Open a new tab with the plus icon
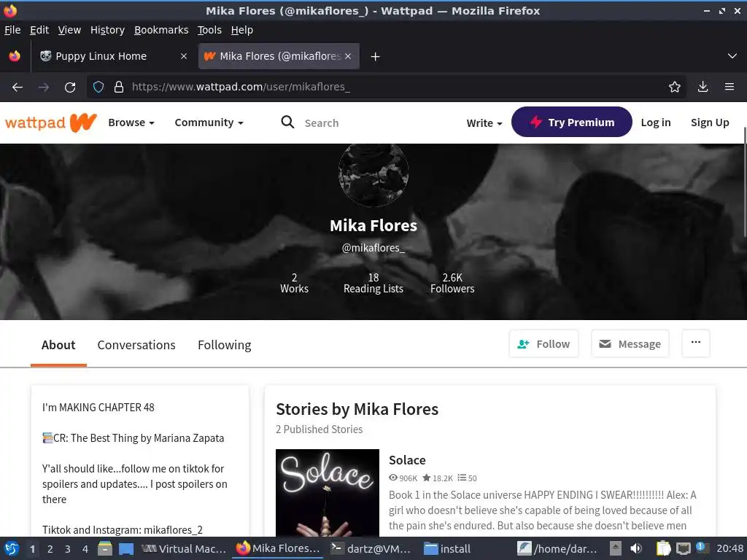This screenshot has height=560, width=747. coord(375,57)
